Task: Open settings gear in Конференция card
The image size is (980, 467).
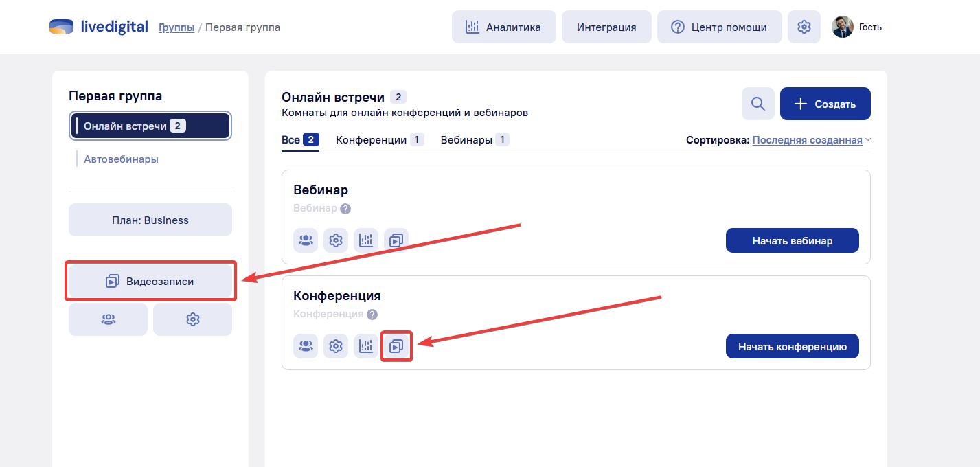Action: (336, 346)
